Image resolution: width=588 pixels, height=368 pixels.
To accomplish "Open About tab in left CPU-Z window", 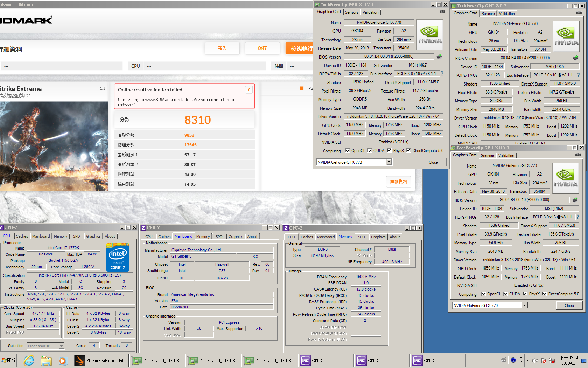I will pos(110,236).
